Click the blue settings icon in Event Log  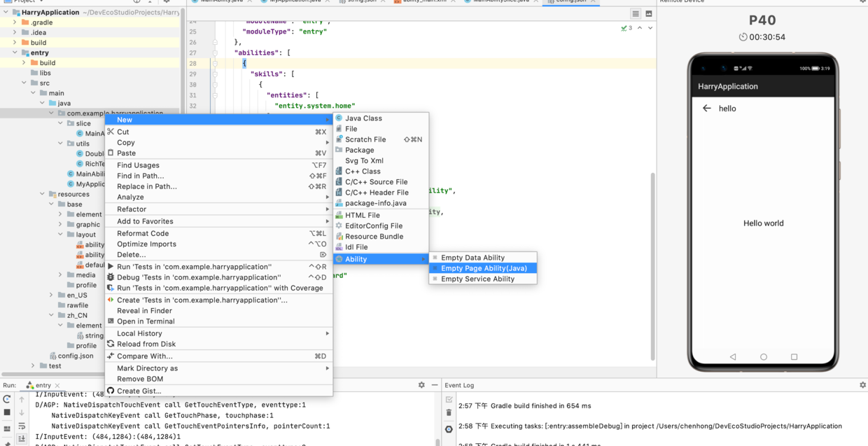point(449,428)
